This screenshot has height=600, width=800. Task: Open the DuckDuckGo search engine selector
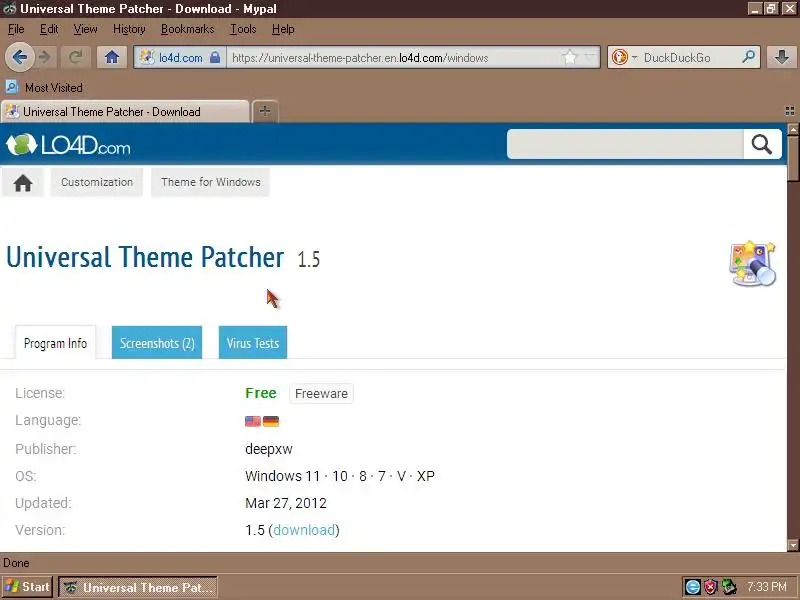coord(624,58)
